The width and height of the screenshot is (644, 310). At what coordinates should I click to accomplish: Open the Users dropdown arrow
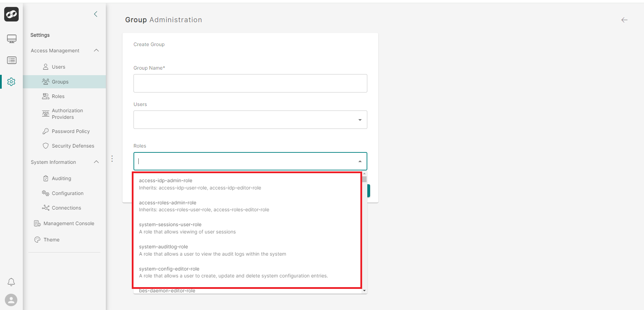click(360, 120)
